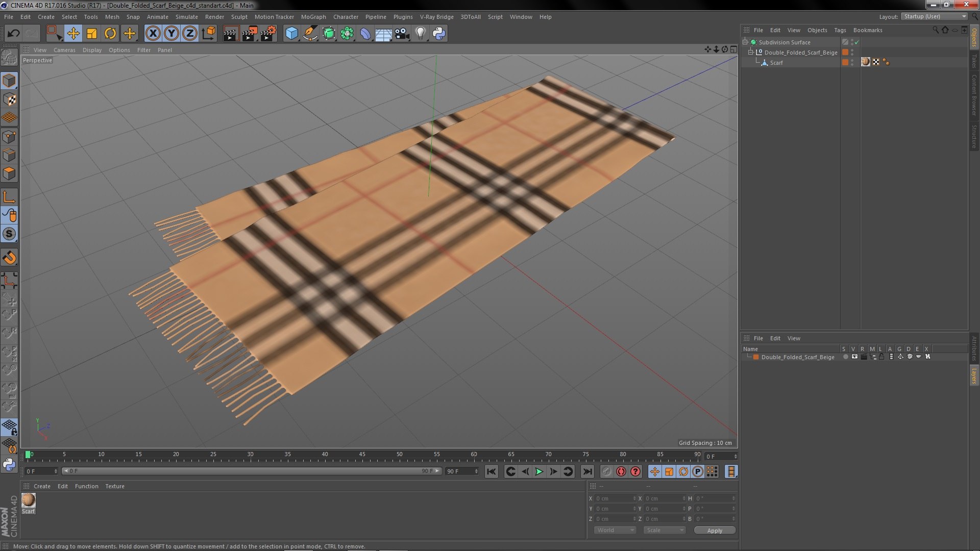Open the Simulate menu
This screenshot has height=551, width=980.
pyautogui.click(x=186, y=17)
